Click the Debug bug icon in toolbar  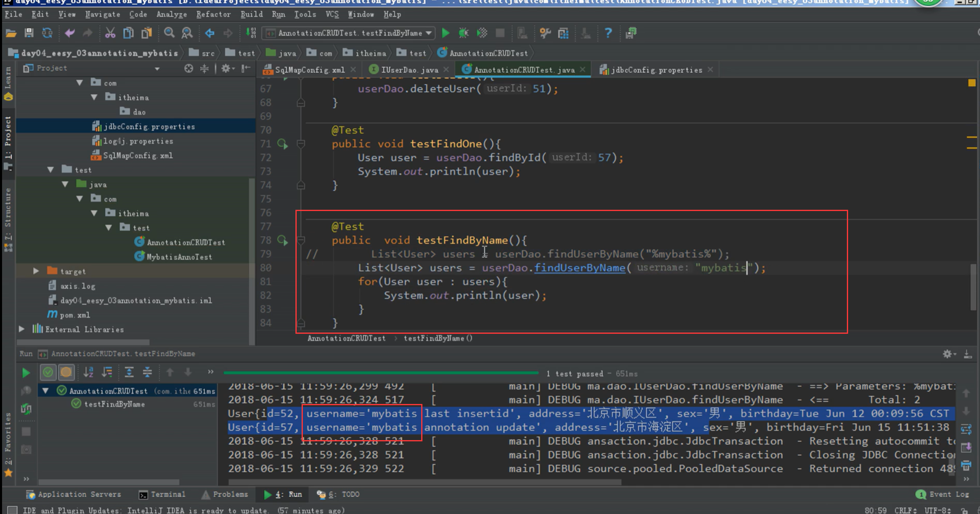pyautogui.click(x=463, y=33)
